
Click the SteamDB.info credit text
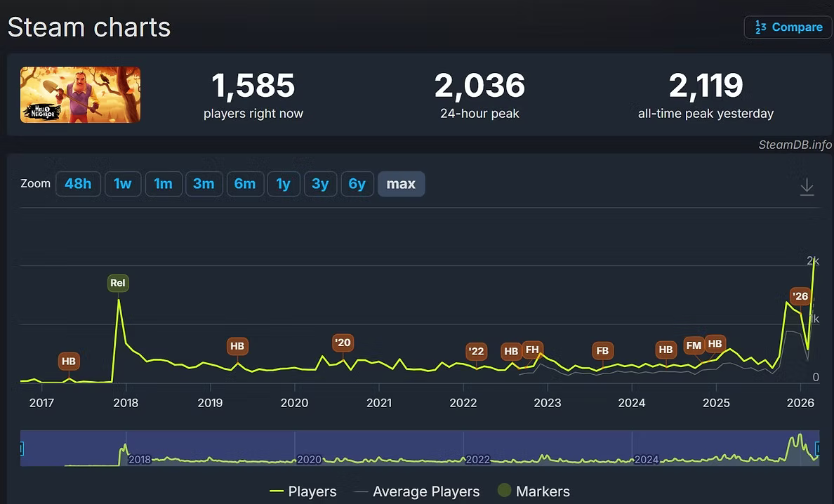(795, 145)
